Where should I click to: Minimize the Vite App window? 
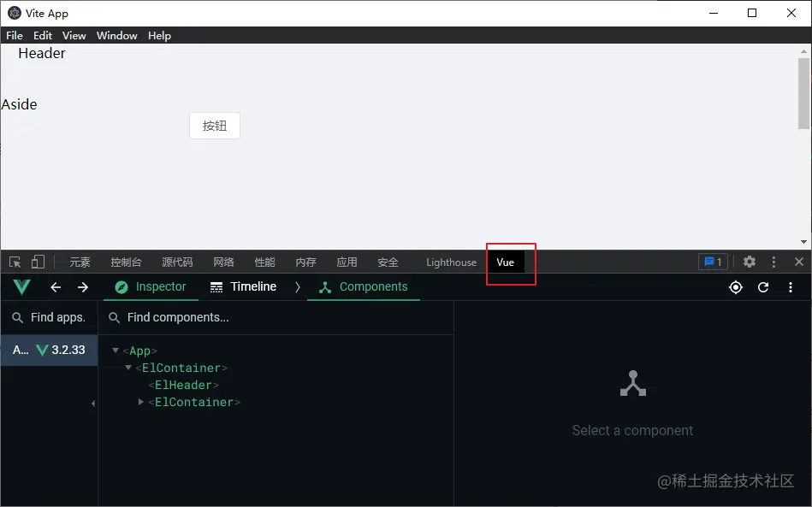[x=714, y=13]
